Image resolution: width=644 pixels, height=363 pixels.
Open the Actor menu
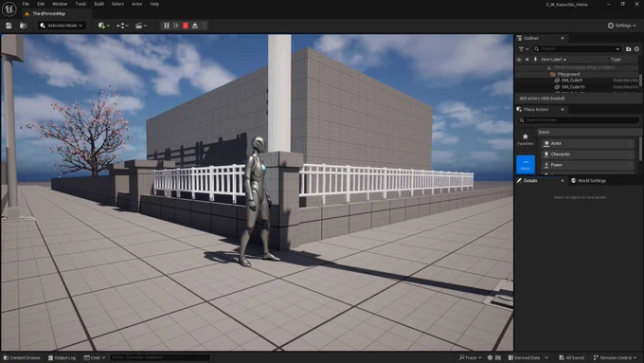click(x=136, y=4)
